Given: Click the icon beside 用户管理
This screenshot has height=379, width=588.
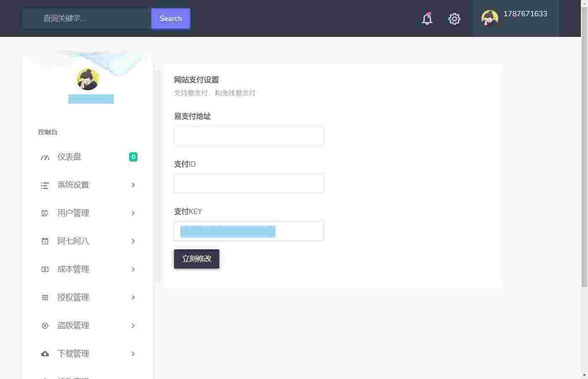Looking at the screenshot, I should click(45, 213).
